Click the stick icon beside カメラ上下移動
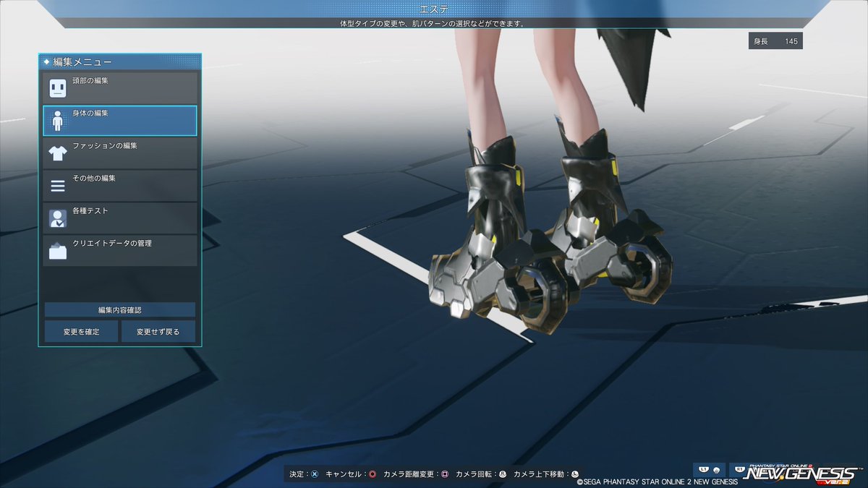This screenshot has height=488, width=868. [575, 474]
